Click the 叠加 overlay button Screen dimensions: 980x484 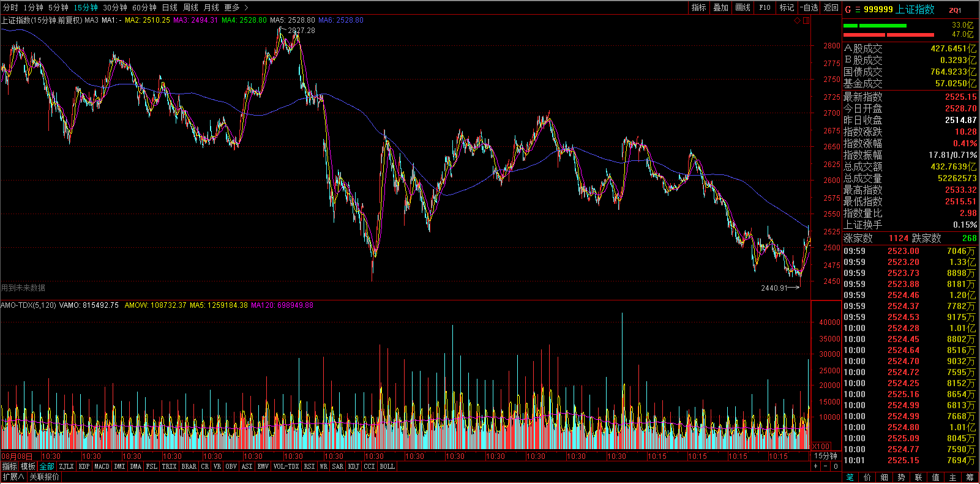coord(720,7)
